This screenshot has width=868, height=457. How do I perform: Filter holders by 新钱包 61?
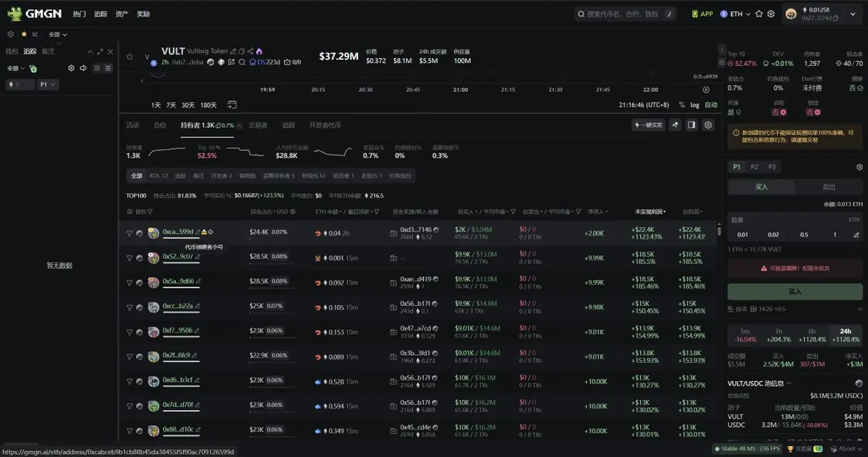click(x=313, y=176)
